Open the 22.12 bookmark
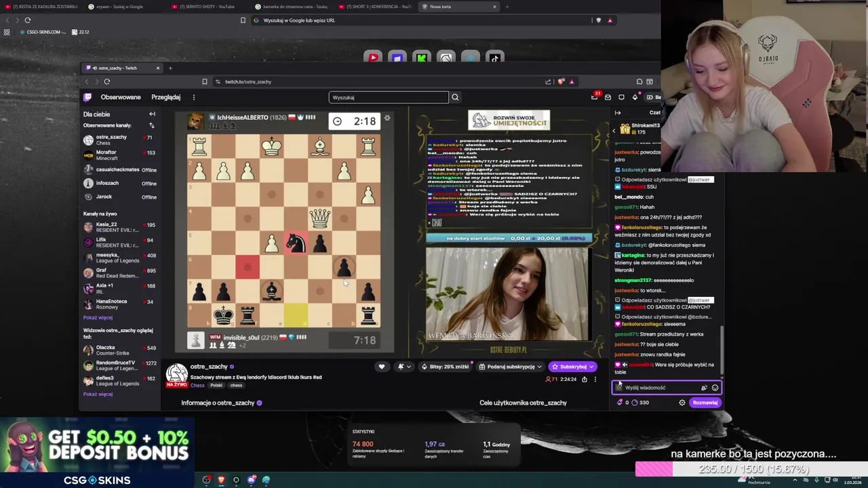868x488 pixels. (81, 32)
